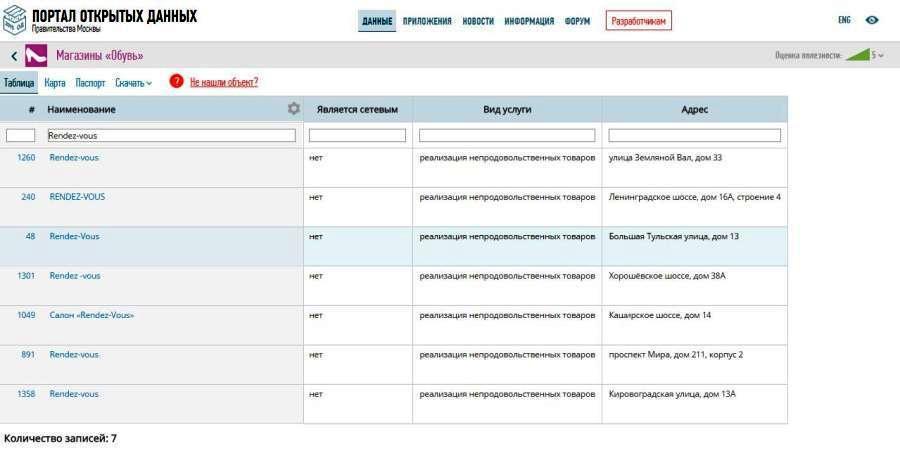Open the ДАННЫЕ menu item
The image size is (900, 458).
click(x=377, y=21)
